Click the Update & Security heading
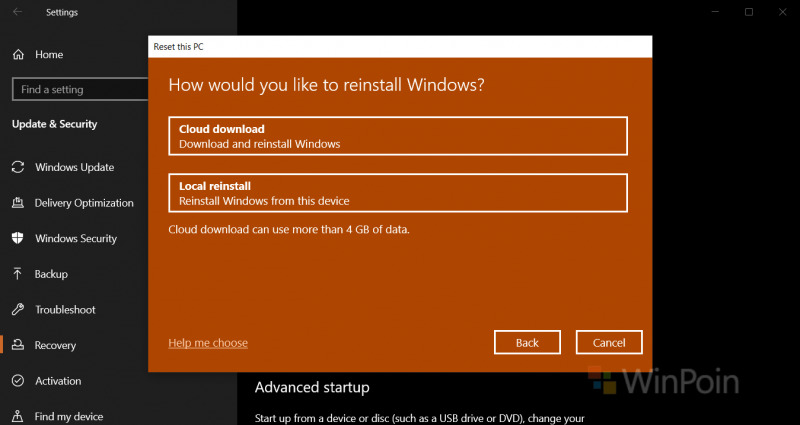Screen dimensions: 800x425 (55, 124)
